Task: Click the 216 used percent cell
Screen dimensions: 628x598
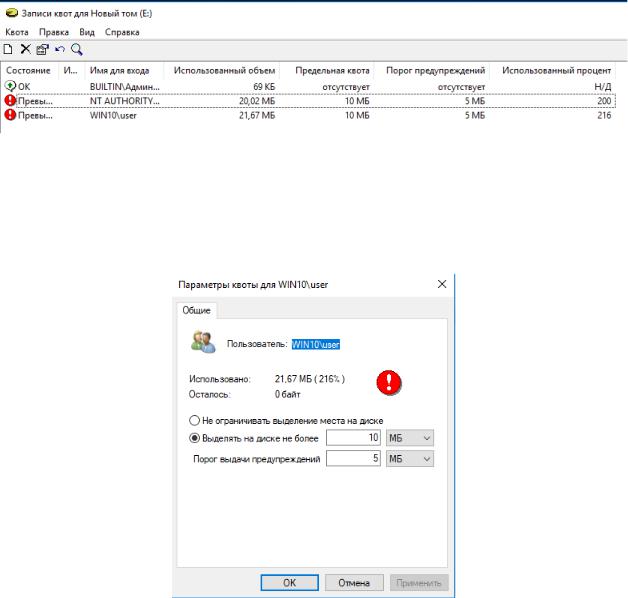Action: 604,115
